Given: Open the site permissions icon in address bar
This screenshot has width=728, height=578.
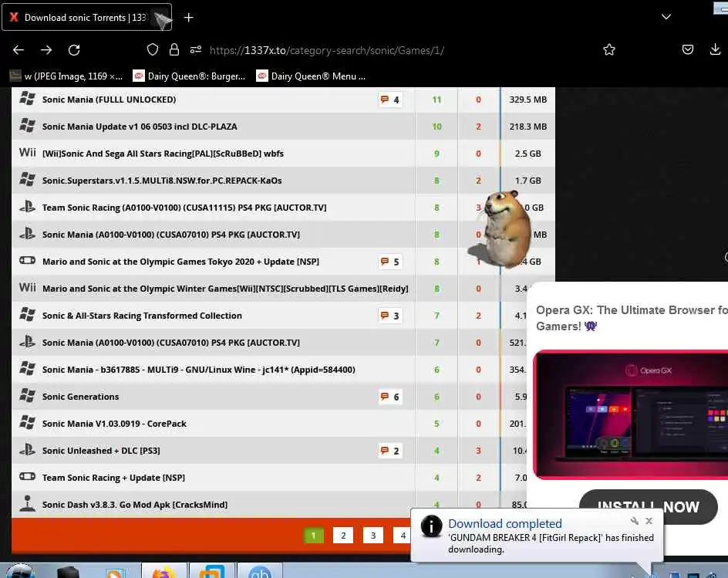Looking at the screenshot, I should 196,49.
